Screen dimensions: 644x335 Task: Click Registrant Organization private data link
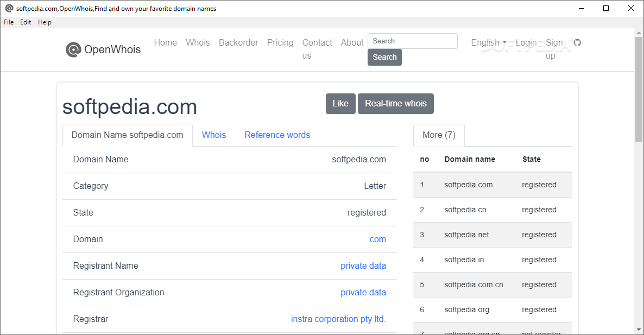(x=363, y=293)
